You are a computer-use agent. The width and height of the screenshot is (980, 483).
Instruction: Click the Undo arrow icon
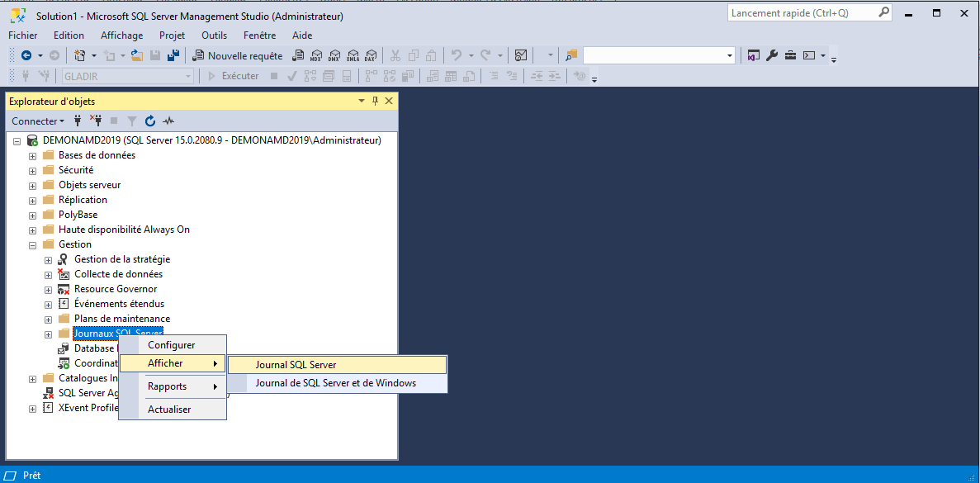(x=457, y=55)
